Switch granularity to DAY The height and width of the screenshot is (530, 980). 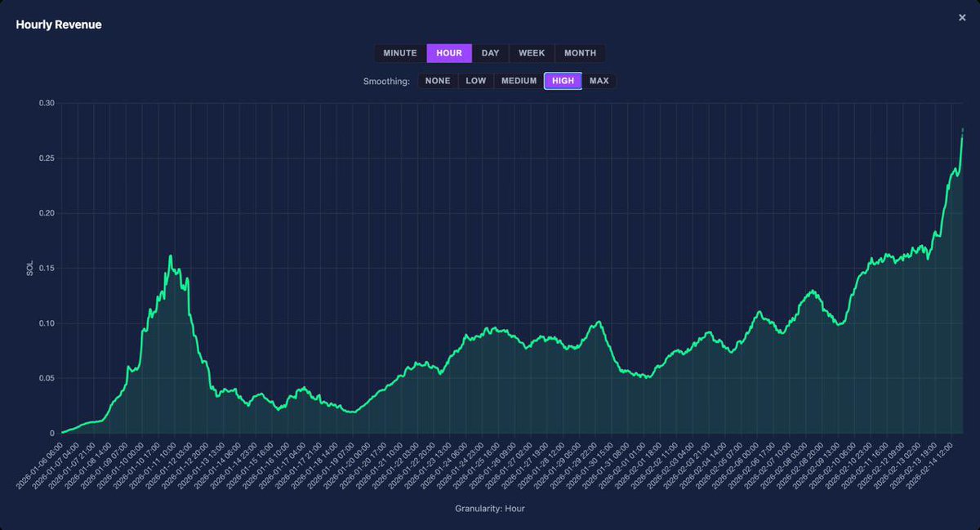(x=490, y=53)
